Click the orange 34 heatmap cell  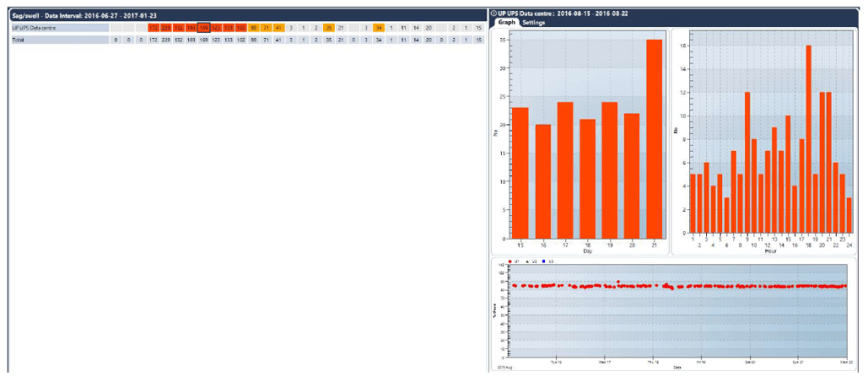pos(378,28)
